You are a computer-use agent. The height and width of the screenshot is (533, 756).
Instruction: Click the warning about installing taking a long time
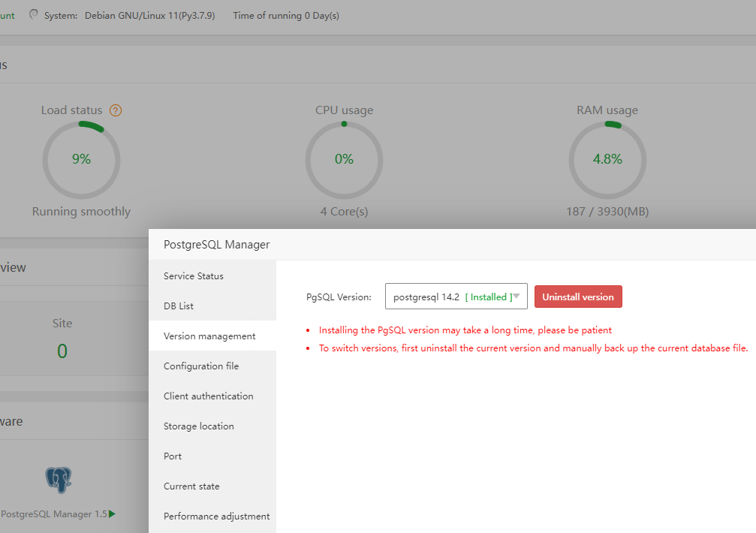click(x=465, y=330)
